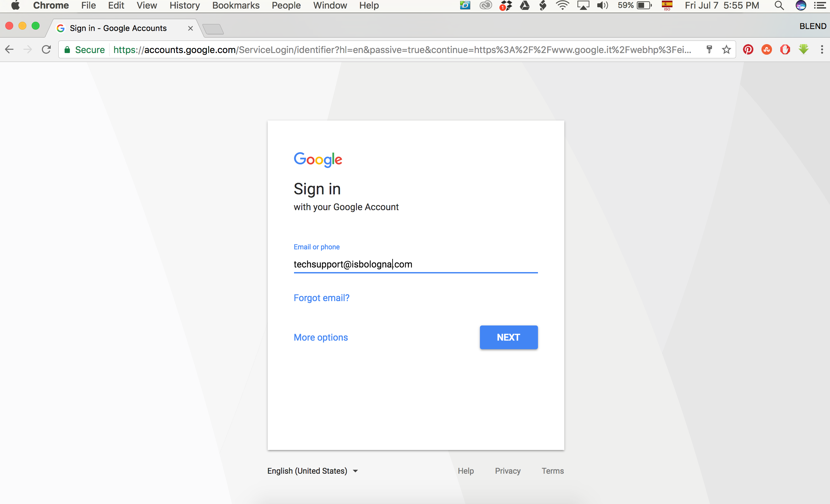Open the Edit menu

point(116,5)
